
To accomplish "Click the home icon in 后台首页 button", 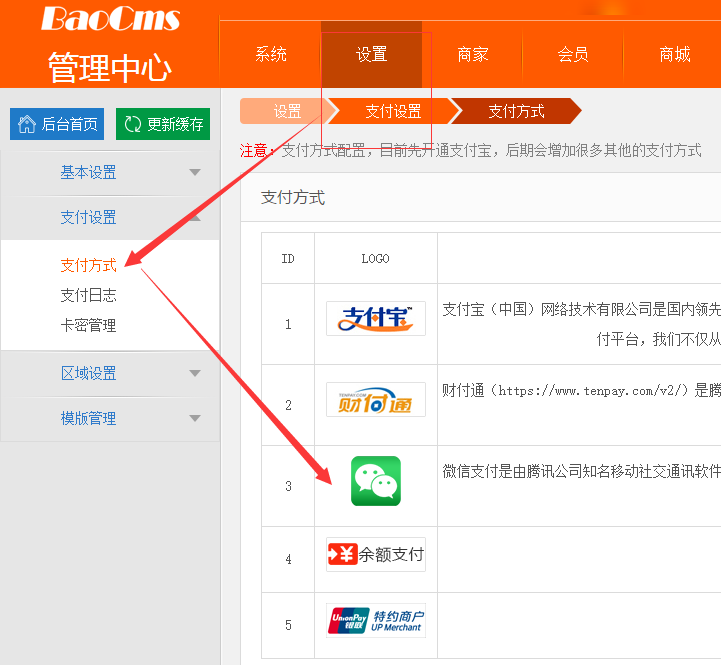I will (27, 124).
